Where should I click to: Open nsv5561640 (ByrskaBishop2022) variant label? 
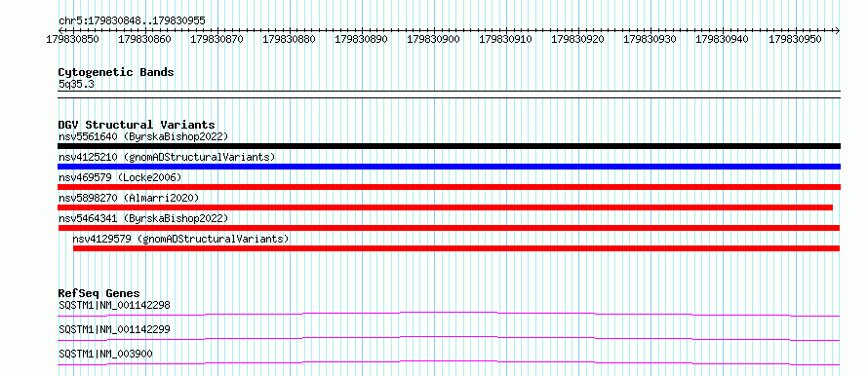click(143, 136)
